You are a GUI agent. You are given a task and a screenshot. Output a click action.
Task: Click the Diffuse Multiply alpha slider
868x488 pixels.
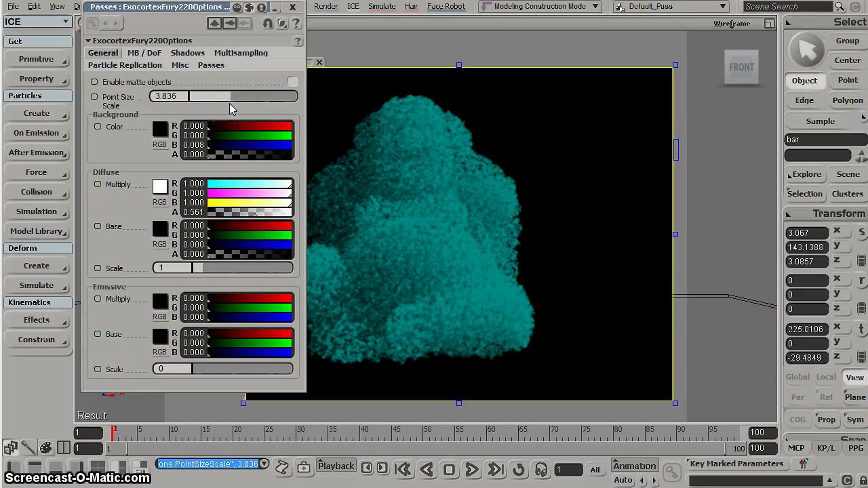coord(250,212)
